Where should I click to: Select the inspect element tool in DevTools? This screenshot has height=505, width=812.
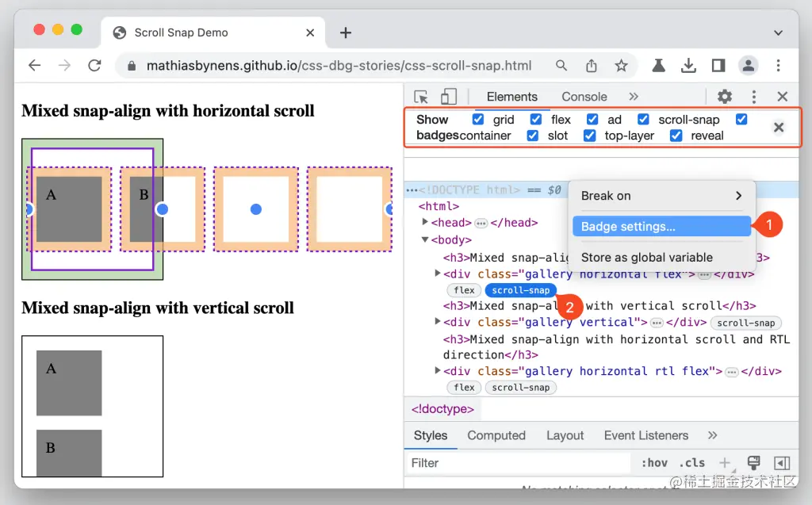(x=421, y=96)
